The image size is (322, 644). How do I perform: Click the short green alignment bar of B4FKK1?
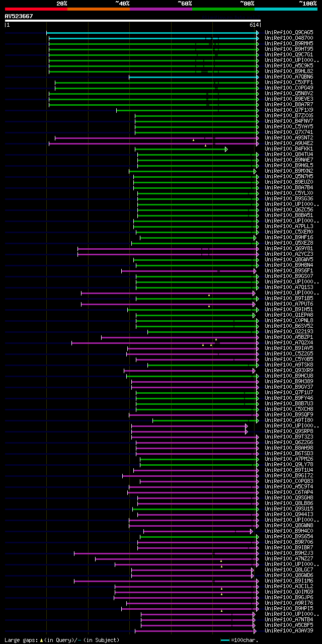pos(181,149)
